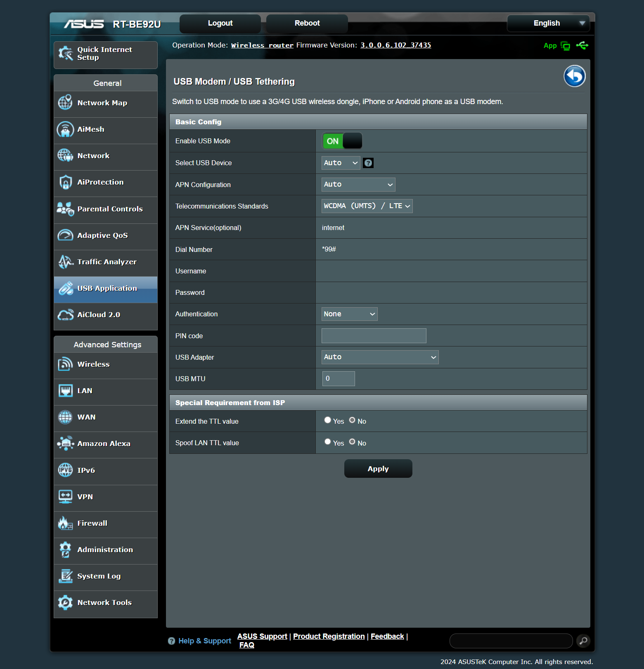Click the footer search magnifier icon

[x=583, y=641]
